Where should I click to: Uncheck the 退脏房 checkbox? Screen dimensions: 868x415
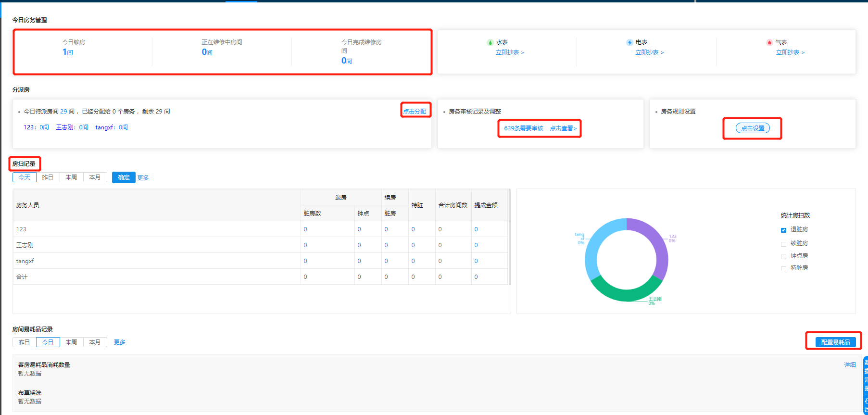[x=783, y=230]
